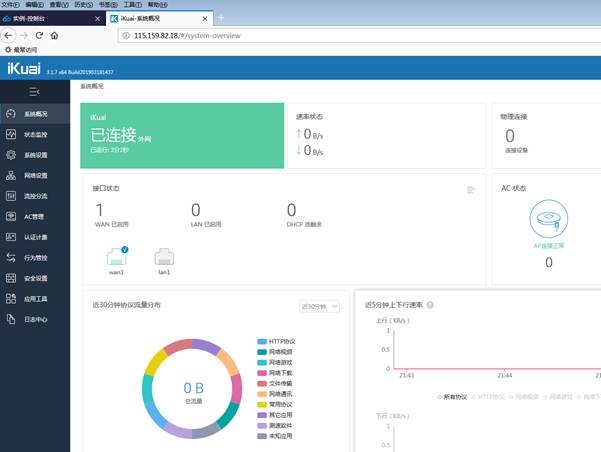Click help icon beside 近5分钟上下行速率

coord(430,305)
